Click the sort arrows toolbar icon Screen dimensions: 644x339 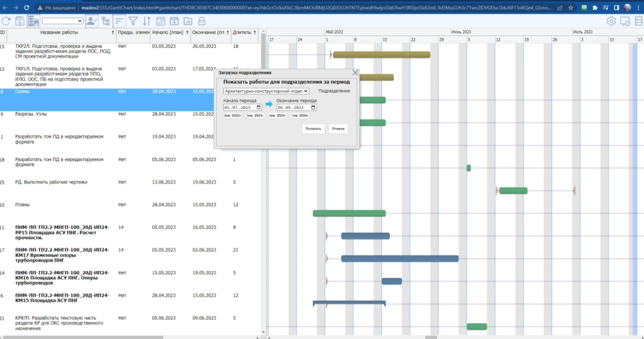[x=147, y=21]
